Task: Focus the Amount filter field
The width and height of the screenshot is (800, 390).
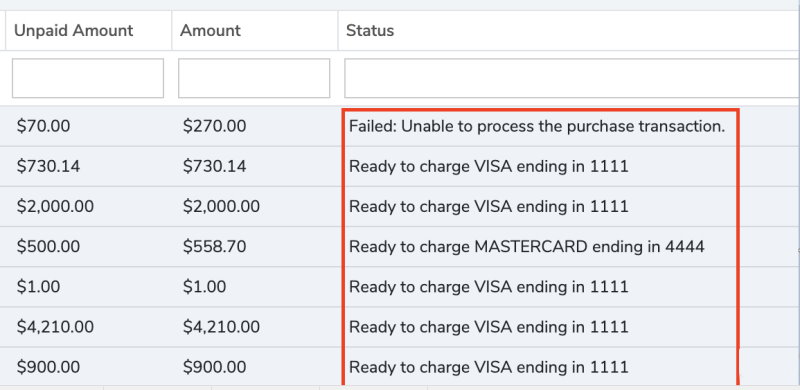Action: [254, 78]
